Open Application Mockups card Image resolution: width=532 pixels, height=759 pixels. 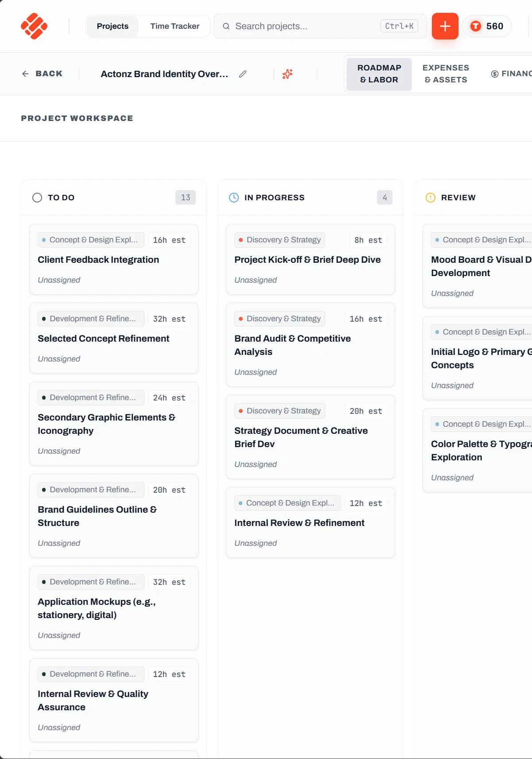tap(114, 608)
